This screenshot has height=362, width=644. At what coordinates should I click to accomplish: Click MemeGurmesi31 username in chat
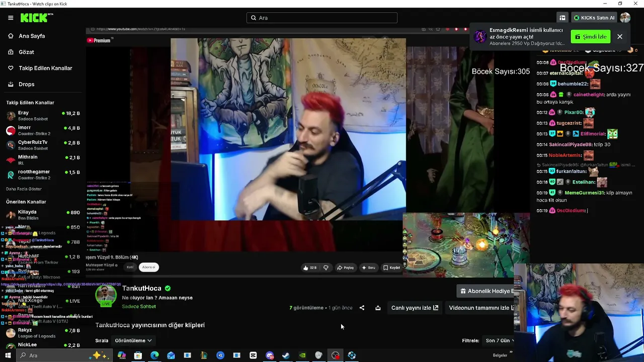tap(584, 193)
